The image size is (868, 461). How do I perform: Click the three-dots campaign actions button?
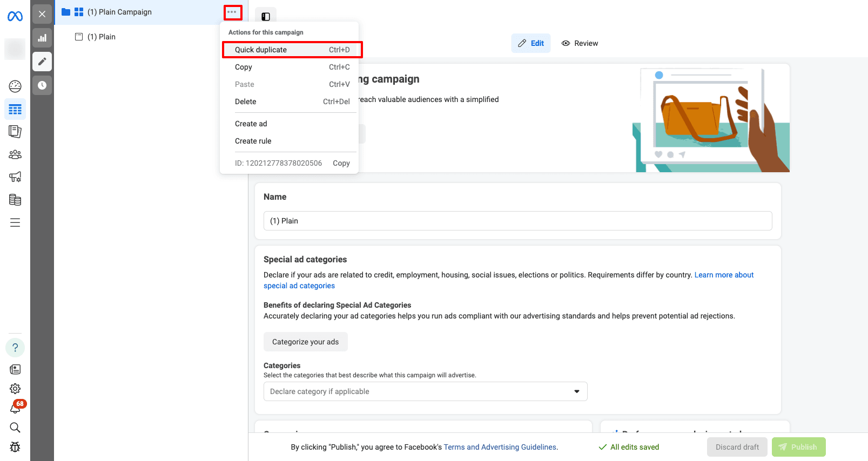click(232, 12)
